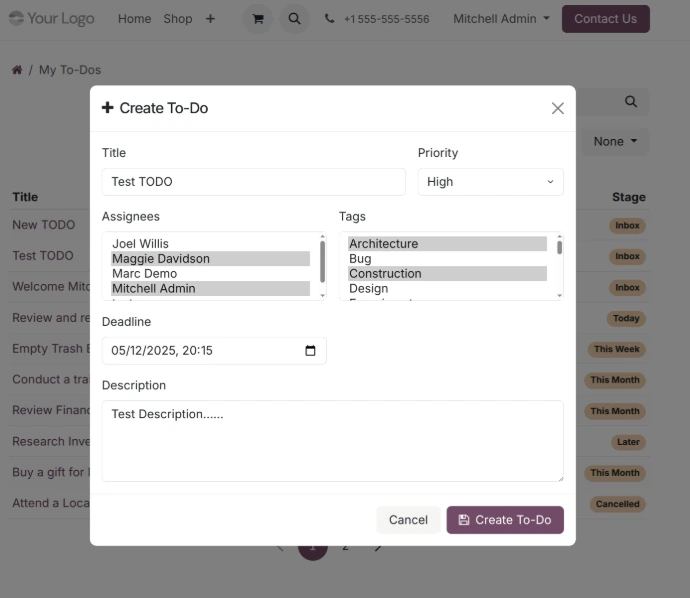Click the shopping cart icon

coord(258,19)
